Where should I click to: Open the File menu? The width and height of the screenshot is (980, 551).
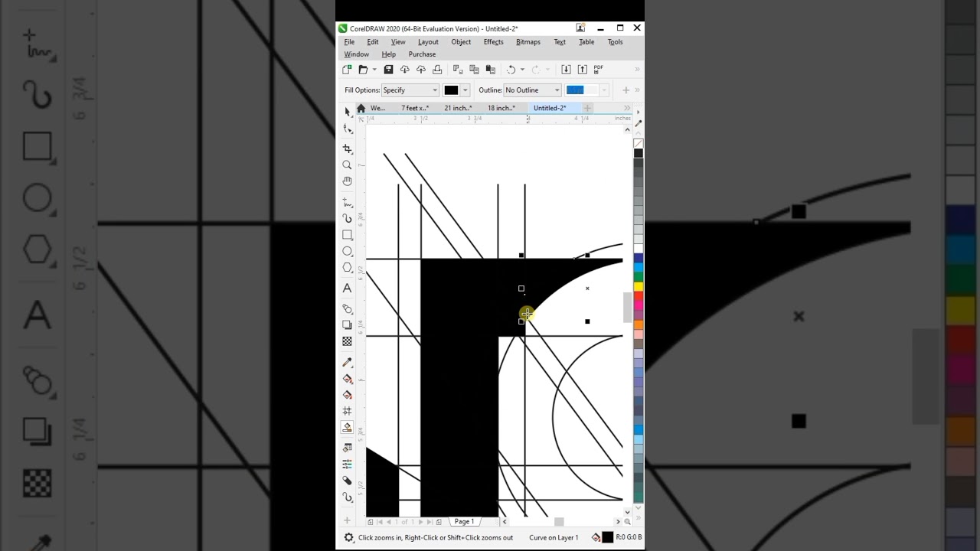point(349,42)
